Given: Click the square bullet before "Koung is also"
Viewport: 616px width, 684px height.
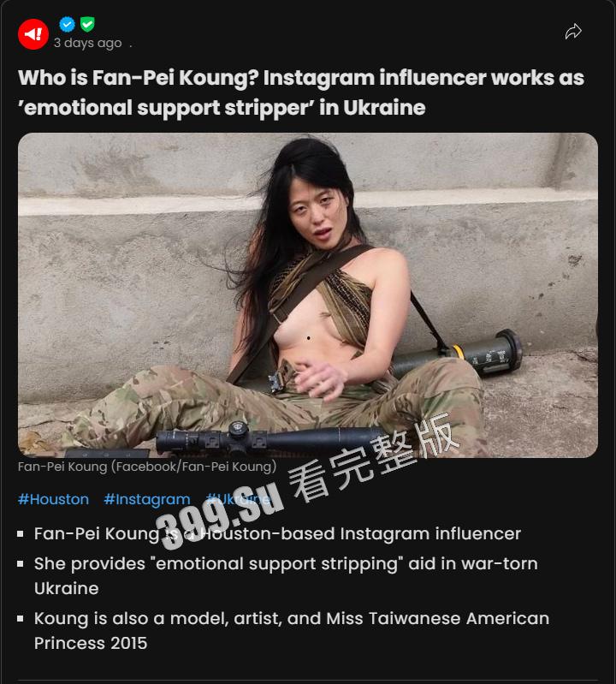Looking at the screenshot, I should 20,618.
